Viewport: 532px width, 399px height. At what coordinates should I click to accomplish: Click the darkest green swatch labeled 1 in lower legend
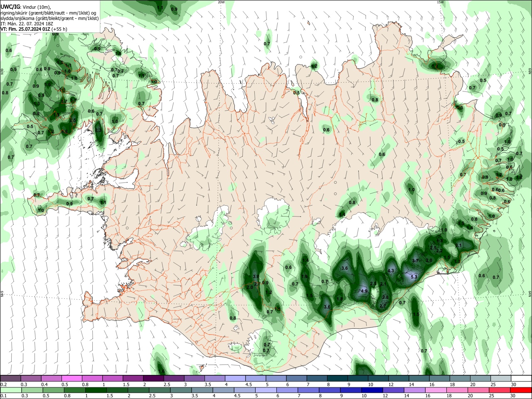96,390
